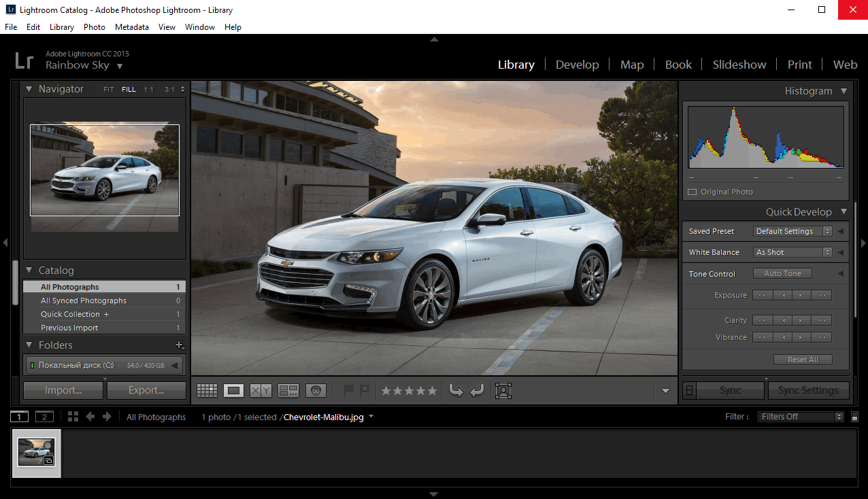Image resolution: width=868 pixels, height=499 pixels.
Task: Click the Export... button
Action: pyautogui.click(x=146, y=390)
